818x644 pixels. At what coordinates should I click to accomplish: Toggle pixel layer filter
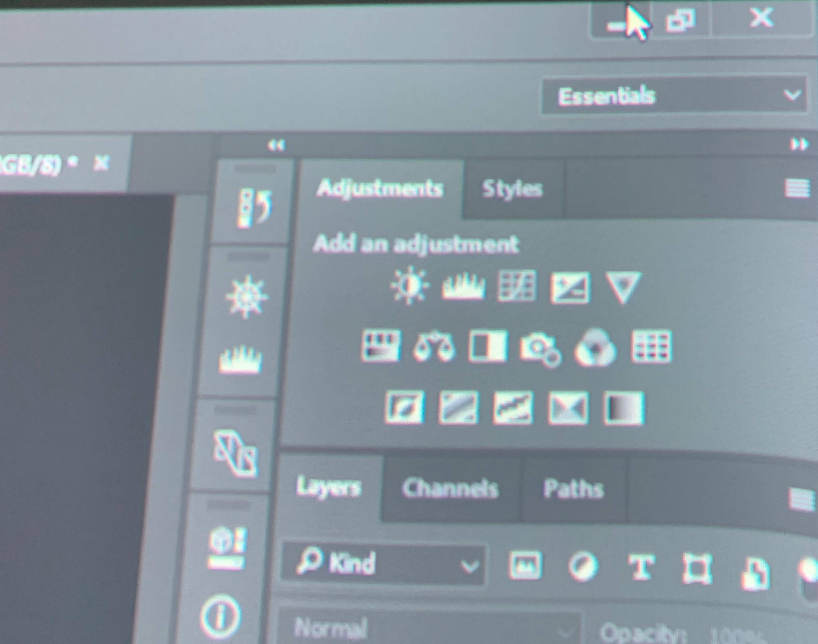point(526,565)
